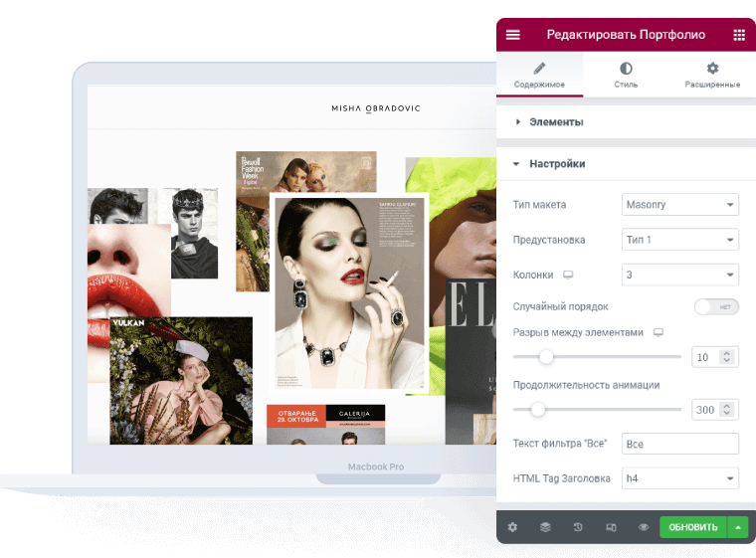The image size is (756, 558).
Task: Click the Текст фильтра "Все" input field
Action: coord(679,444)
